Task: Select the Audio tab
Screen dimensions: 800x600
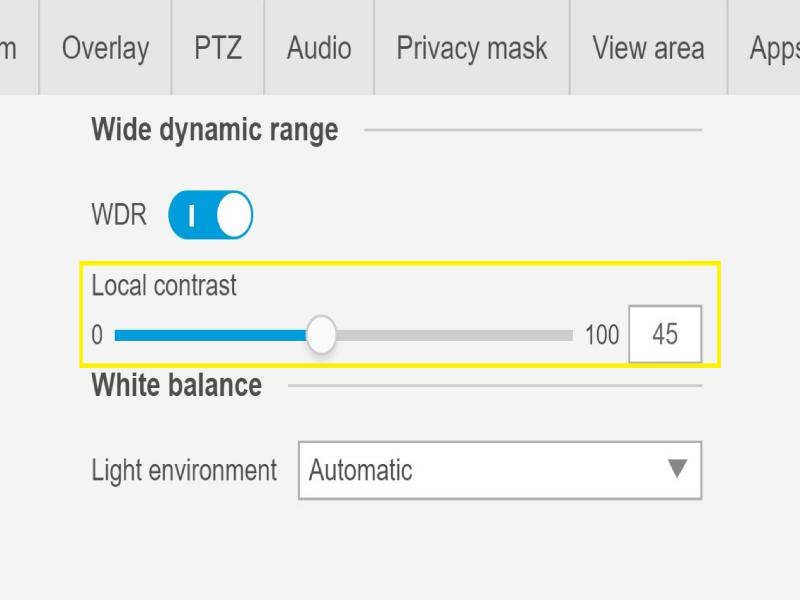Action: pyautogui.click(x=319, y=48)
